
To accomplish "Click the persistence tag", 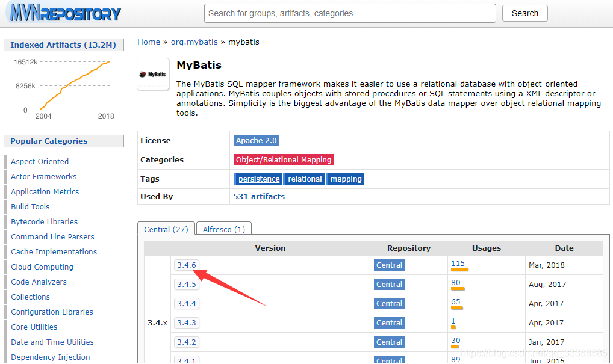I will [x=259, y=179].
